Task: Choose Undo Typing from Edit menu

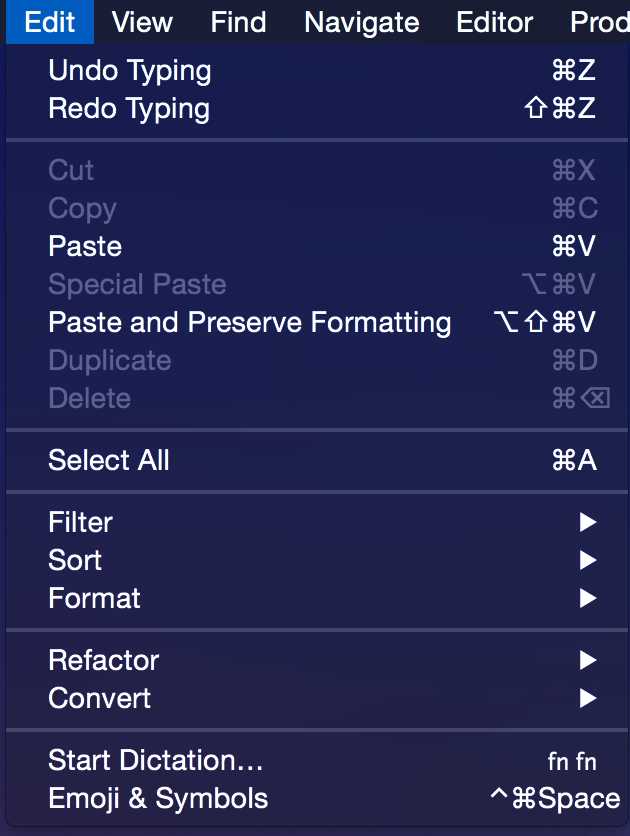Action: pos(317,70)
